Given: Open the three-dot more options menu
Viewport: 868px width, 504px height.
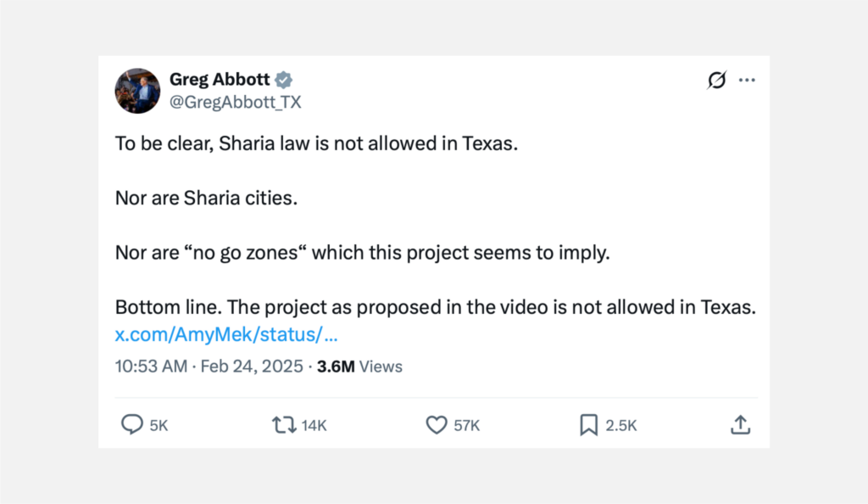Looking at the screenshot, I should (747, 81).
